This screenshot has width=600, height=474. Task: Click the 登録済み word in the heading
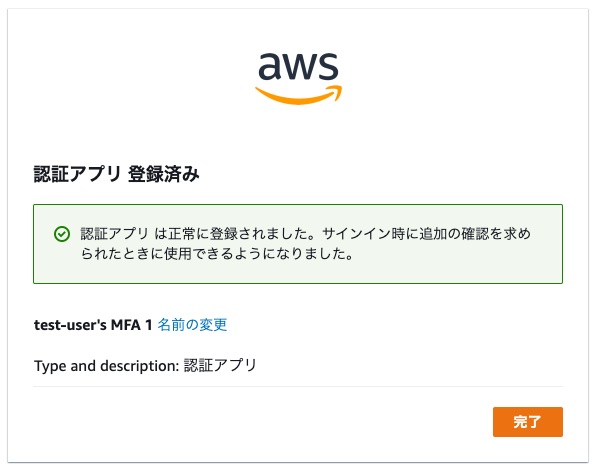click(164, 174)
